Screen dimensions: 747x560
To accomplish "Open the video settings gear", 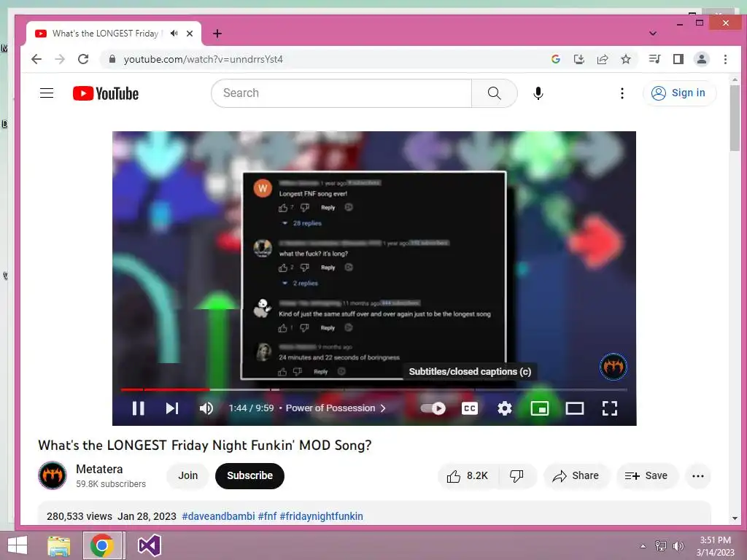I will point(505,408).
